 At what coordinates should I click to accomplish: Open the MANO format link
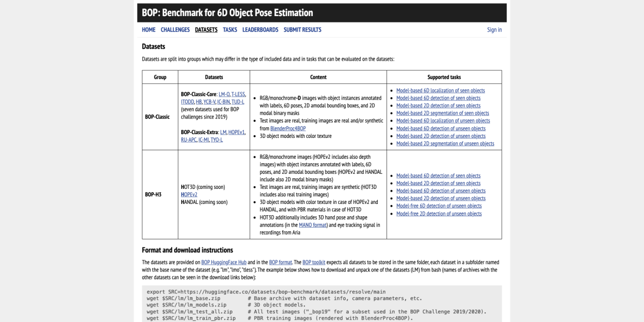tap(313, 225)
